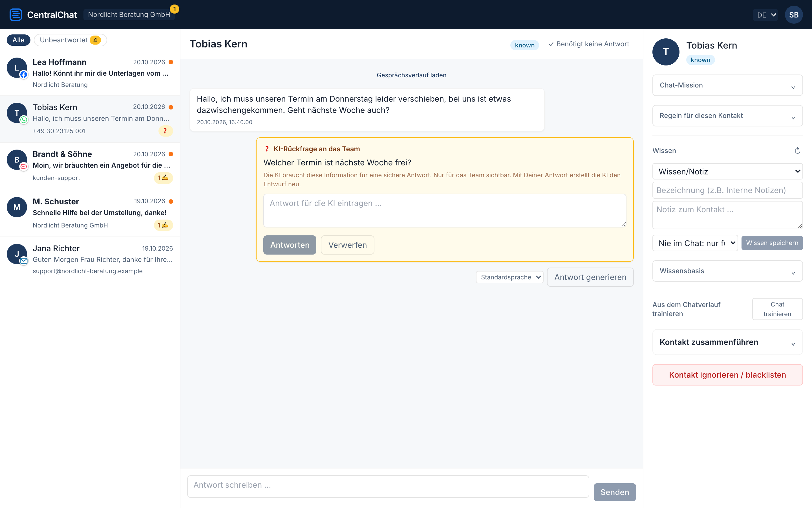Open the Jana Richter conversation
Image resolution: width=812 pixels, height=508 pixels.
90,259
